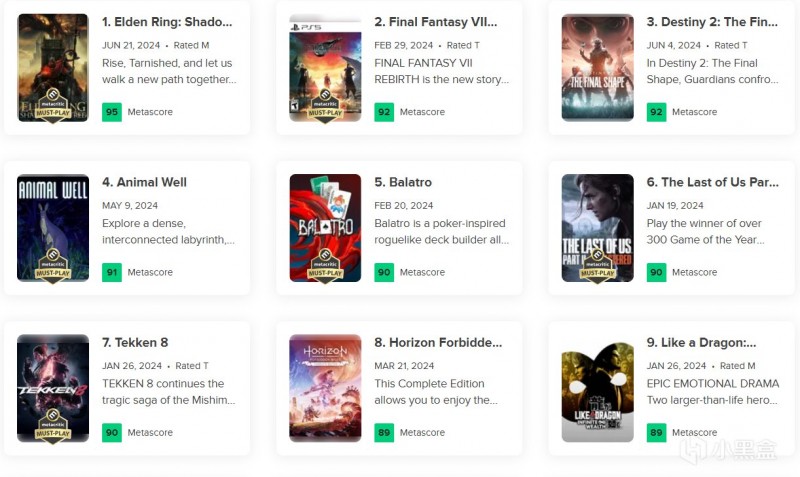Select the Like a Dragon cover thumbnail
This screenshot has height=477, width=800.
coord(597,388)
